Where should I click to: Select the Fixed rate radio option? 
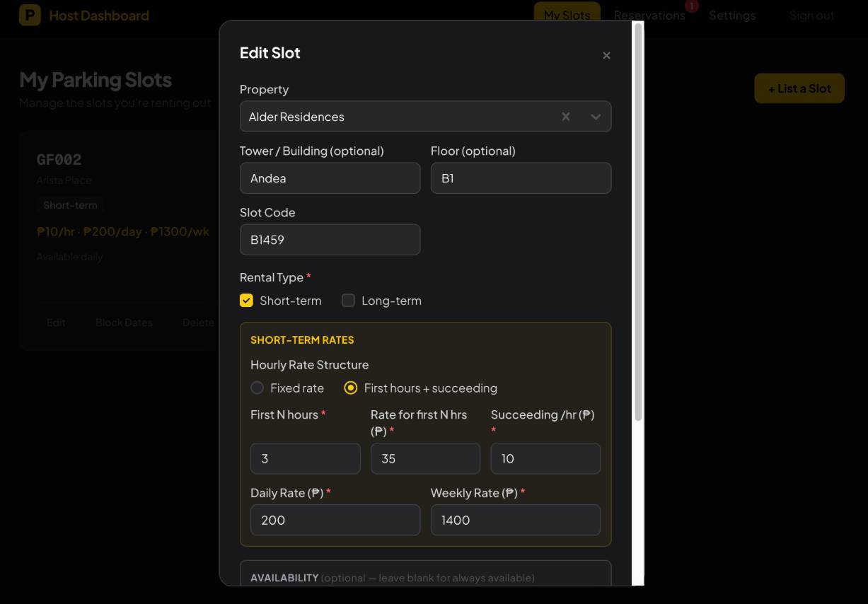(x=257, y=388)
